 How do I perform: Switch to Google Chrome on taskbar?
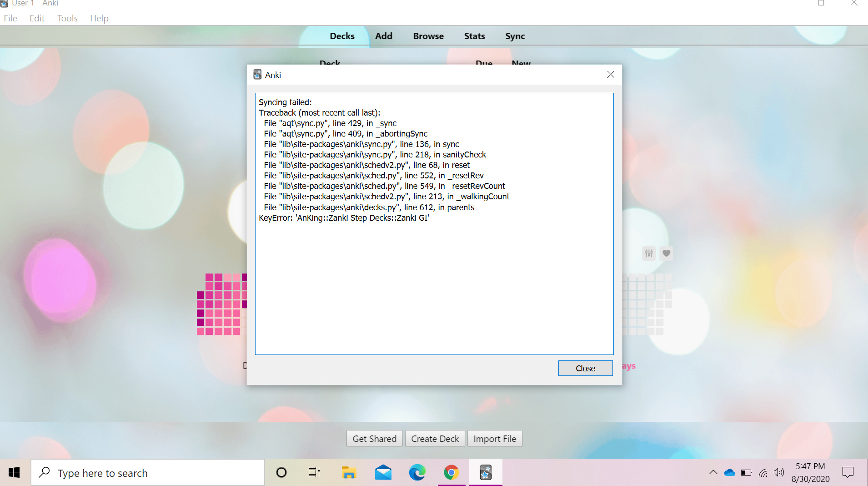(x=451, y=473)
